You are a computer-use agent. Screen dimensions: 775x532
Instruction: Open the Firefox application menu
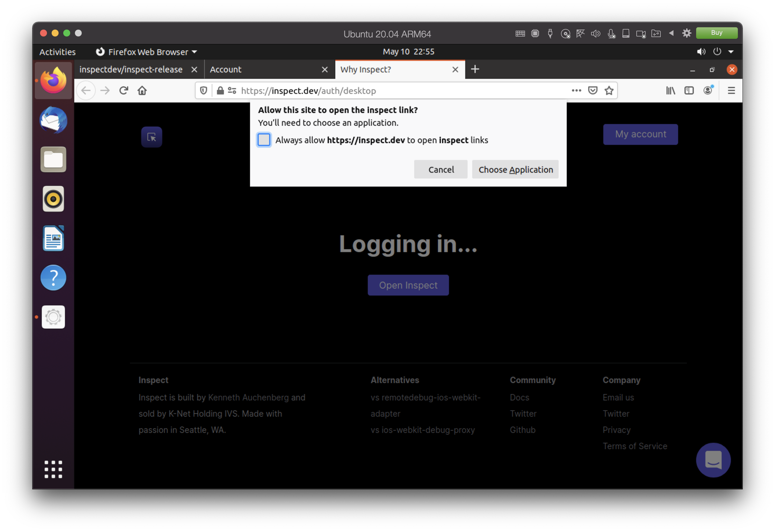(731, 90)
